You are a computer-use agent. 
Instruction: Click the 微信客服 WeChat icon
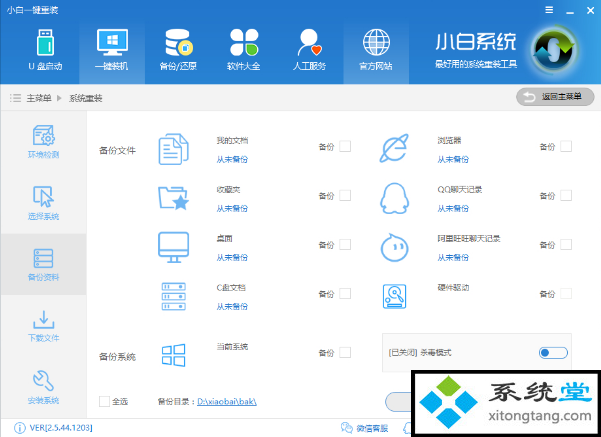(x=347, y=428)
